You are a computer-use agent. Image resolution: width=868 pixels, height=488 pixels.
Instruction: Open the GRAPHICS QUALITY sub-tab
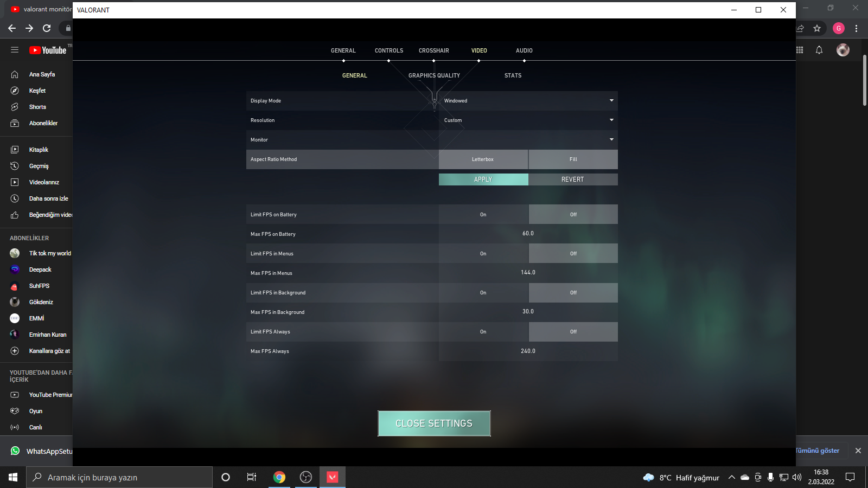pos(434,75)
